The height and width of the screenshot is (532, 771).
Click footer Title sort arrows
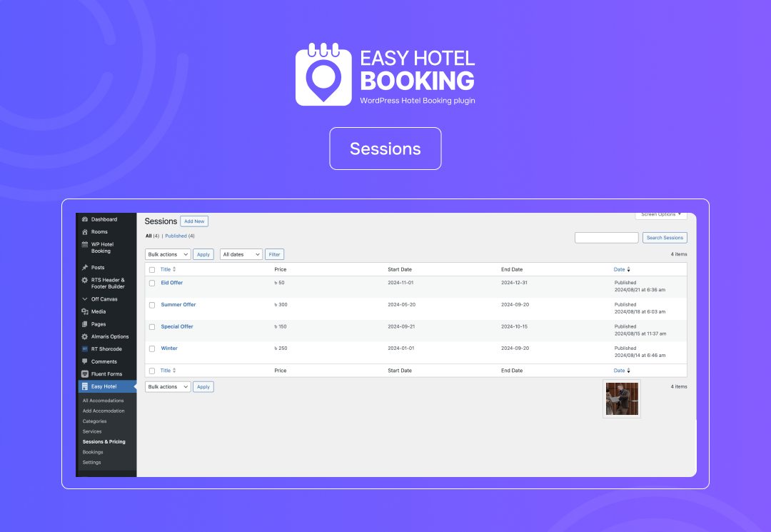[174, 371]
